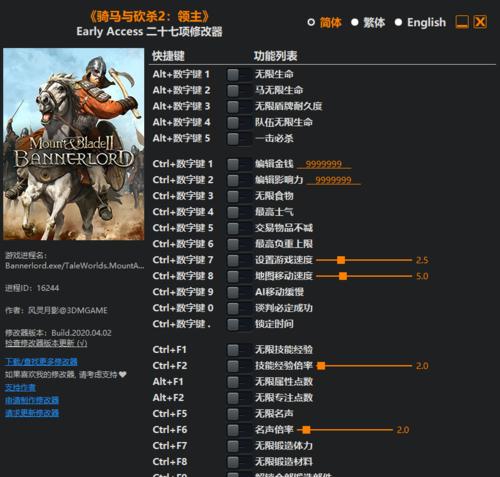Click the 名声倍率 slider handle

pos(306,430)
